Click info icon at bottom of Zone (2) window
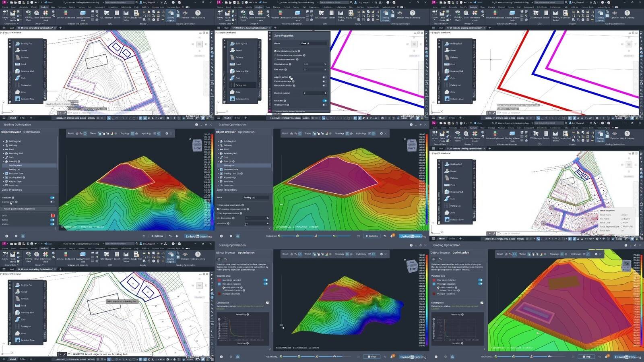 coord(6,236)
